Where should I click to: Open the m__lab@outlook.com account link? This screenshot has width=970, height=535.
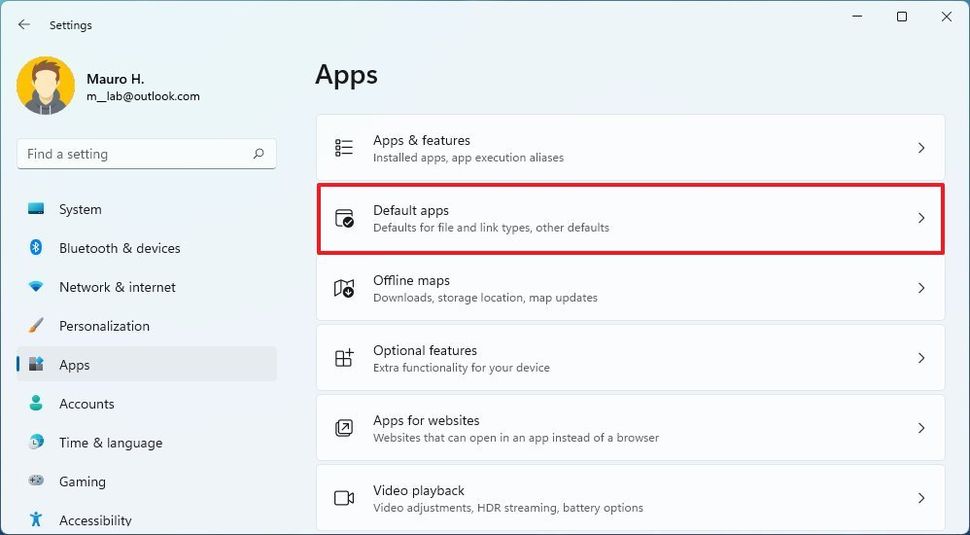(x=143, y=96)
